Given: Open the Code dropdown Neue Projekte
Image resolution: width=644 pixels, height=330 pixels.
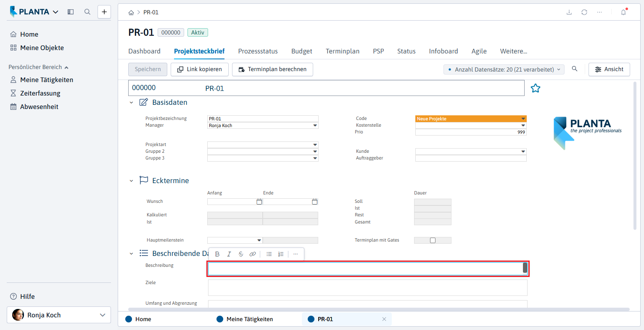Looking at the screenshot, I should click(523, 119).
